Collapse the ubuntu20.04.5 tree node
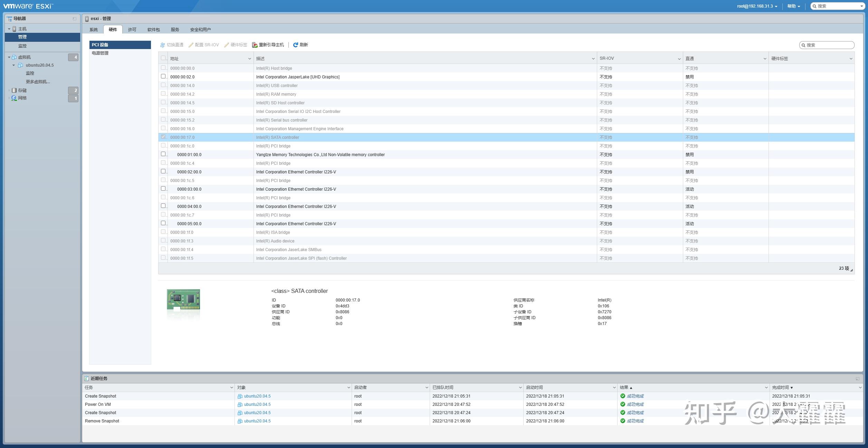The height and width of the screenshot is (448, 868). click(14, 65)
